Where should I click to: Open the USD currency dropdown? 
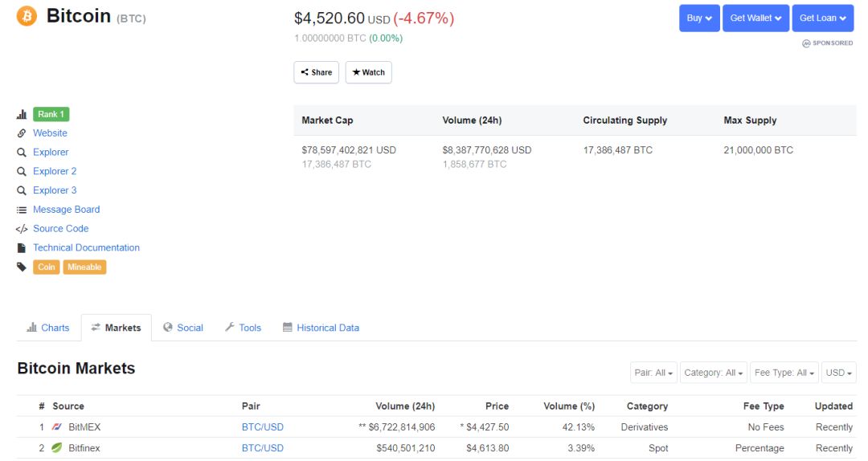838,373
